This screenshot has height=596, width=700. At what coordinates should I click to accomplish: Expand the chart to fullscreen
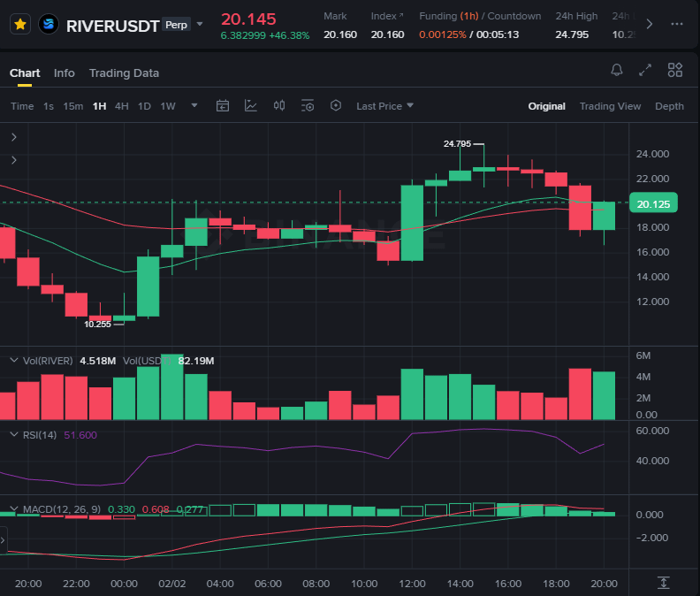tap(646, 70)
